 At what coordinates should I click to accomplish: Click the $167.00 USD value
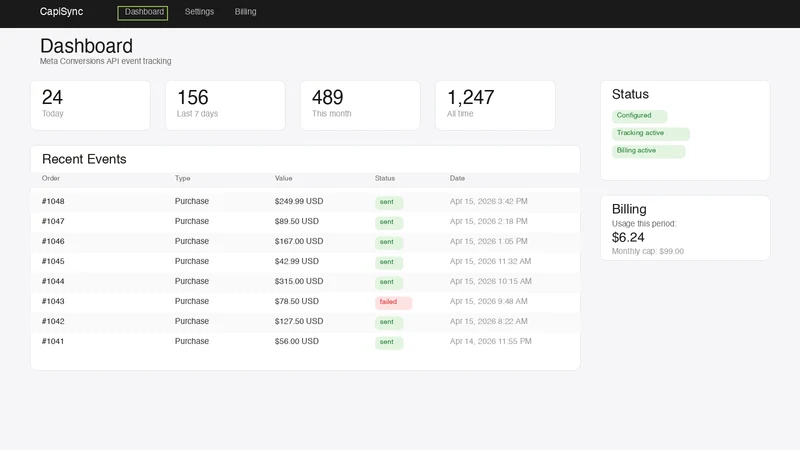pos(299,241)
